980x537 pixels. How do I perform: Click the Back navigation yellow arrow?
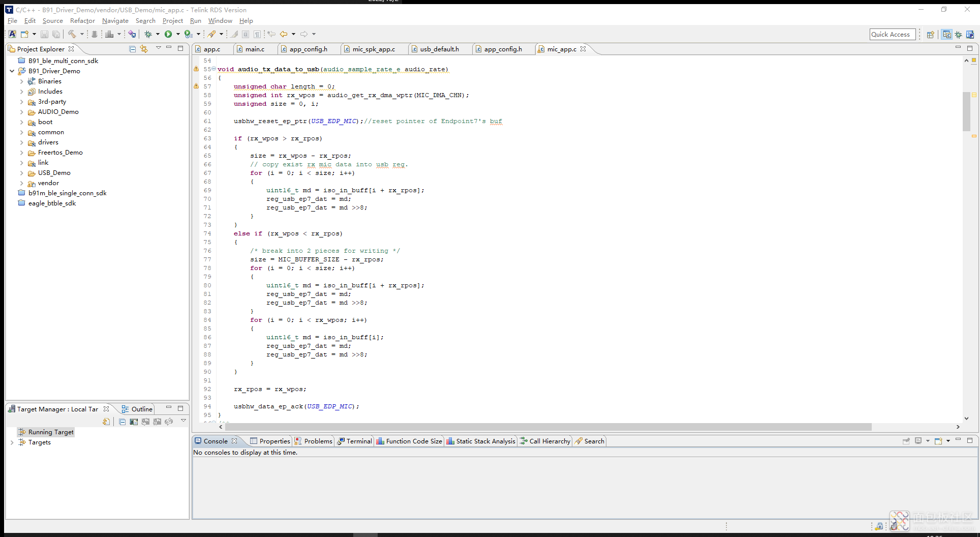click(284, 34)
